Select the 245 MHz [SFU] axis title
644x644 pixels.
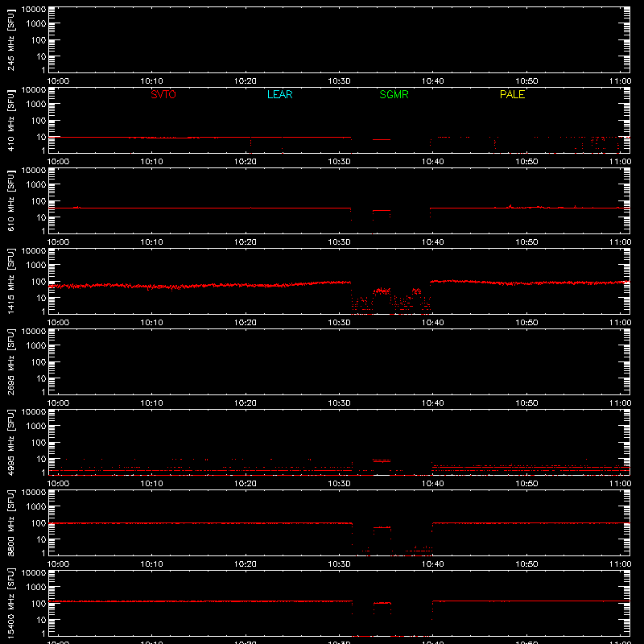click(10, 40)
